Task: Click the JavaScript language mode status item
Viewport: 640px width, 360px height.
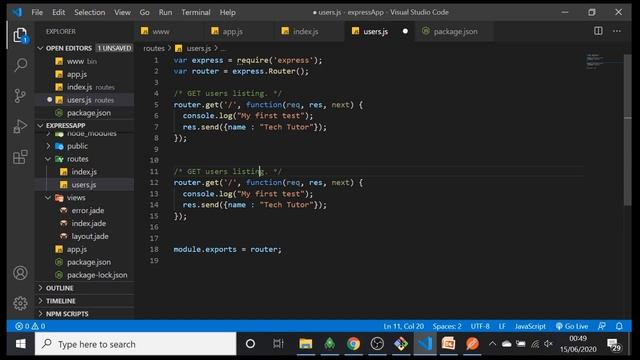Action: pos(530,326)
